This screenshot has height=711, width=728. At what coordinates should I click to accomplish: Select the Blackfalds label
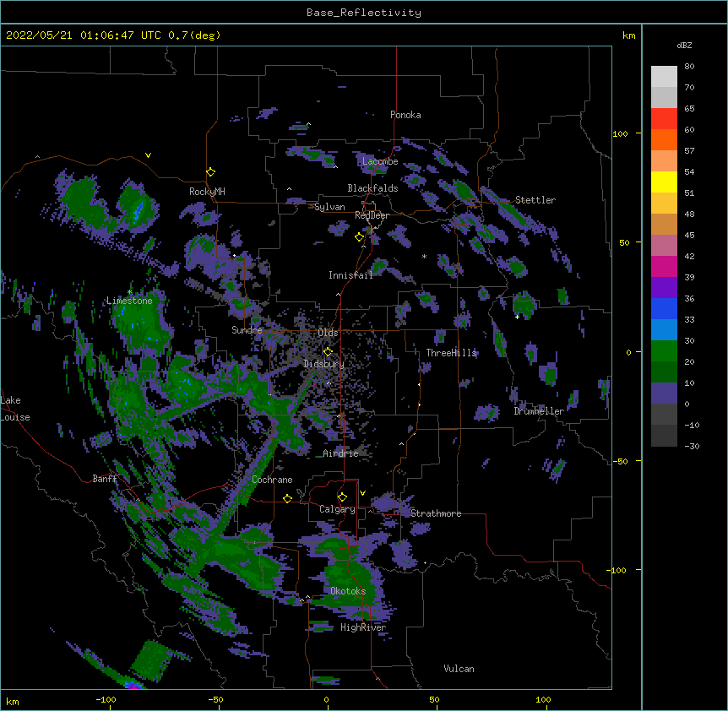(x=372, y=188)
